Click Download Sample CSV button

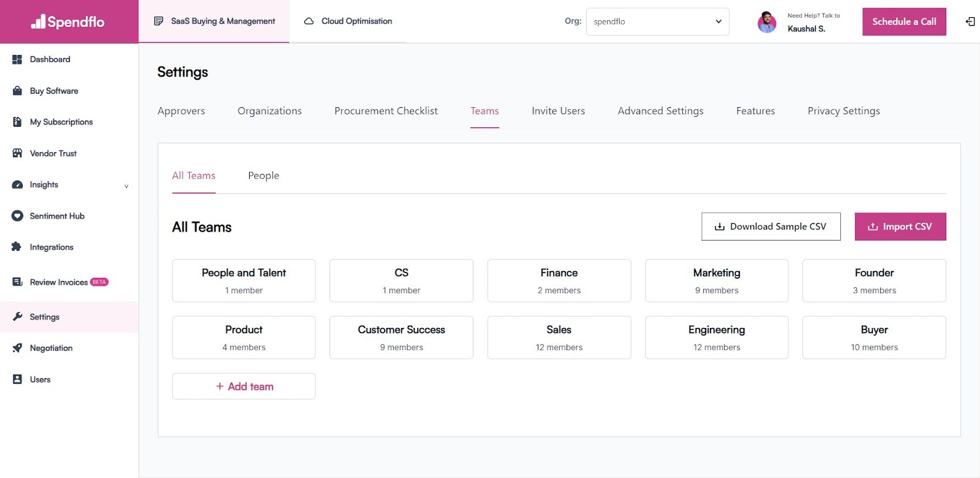tap(771, 226)
